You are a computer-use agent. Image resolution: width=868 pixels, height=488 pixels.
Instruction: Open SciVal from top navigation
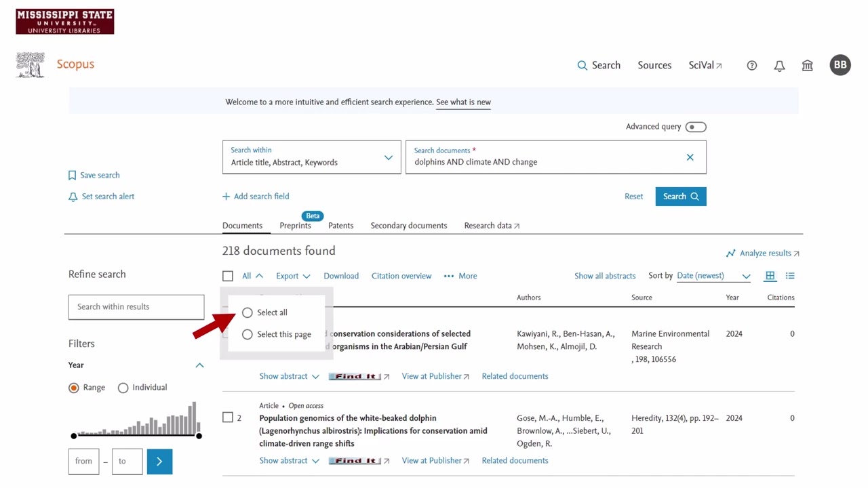point(705,66)
